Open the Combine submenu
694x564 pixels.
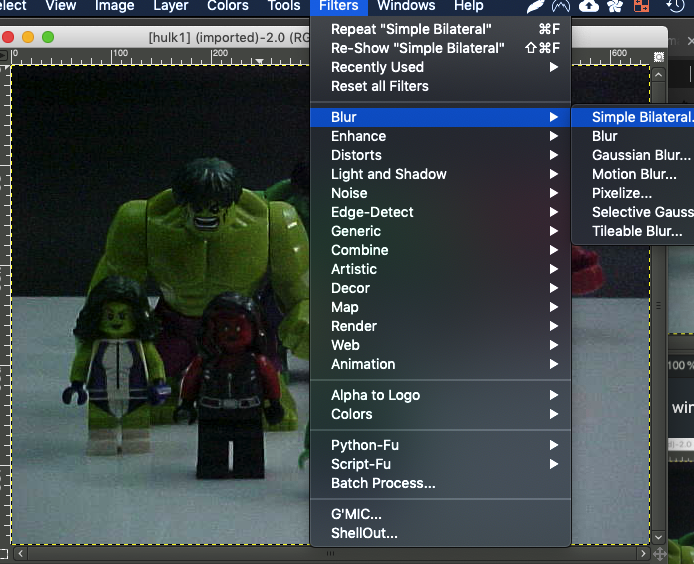pos(440,250)
